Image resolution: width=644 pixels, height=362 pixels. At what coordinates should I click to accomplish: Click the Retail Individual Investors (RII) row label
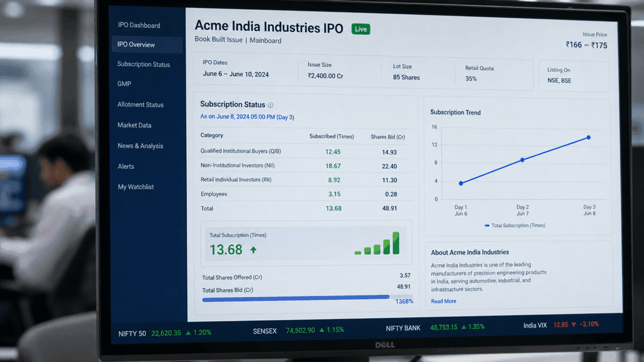click(x=236, y=180)
